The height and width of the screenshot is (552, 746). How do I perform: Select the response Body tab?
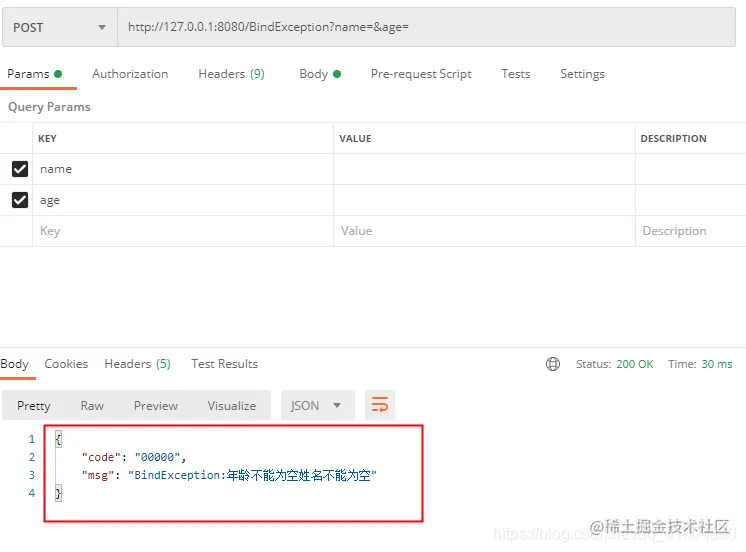point(15,364)
